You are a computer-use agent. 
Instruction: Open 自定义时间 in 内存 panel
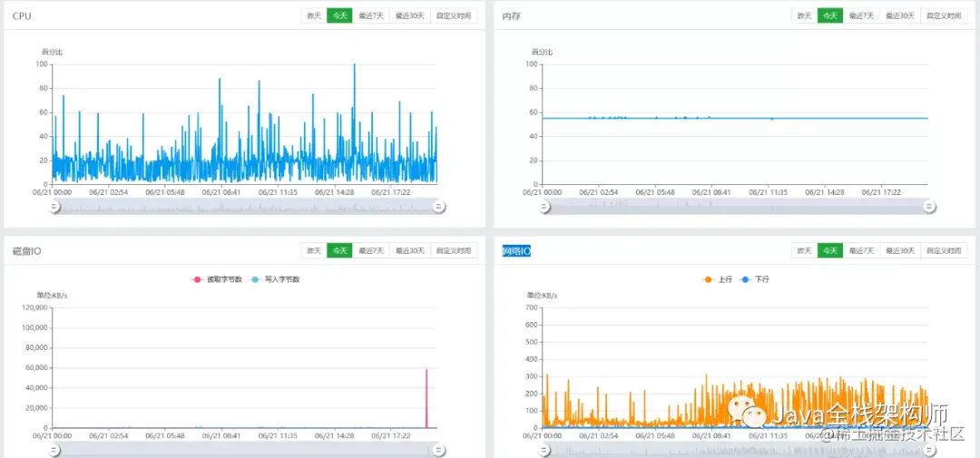[945, 15]
